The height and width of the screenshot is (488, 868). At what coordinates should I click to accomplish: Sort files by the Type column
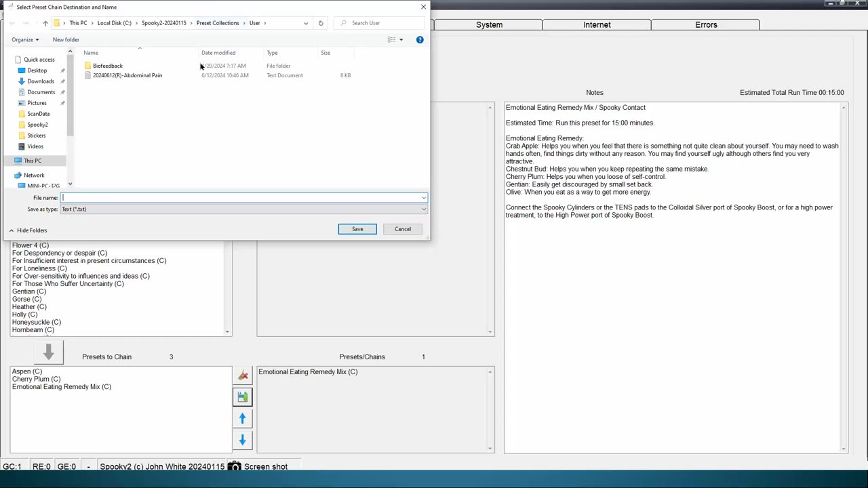[272, 53]
